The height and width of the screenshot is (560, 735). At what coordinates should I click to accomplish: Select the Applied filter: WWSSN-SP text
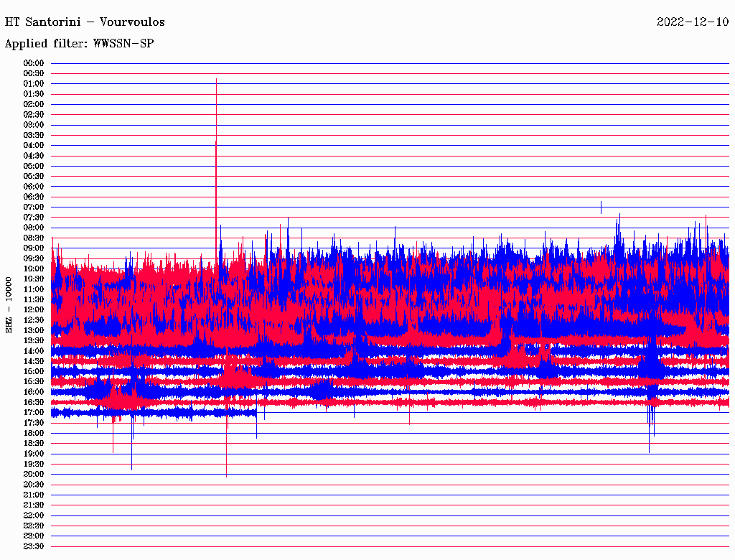click(x=79, y=44)
